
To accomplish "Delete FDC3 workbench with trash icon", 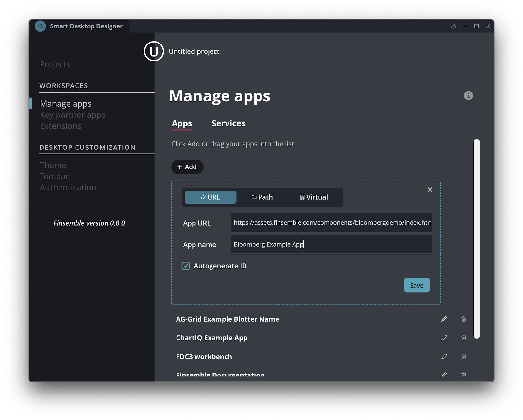I will pos(464,357).
